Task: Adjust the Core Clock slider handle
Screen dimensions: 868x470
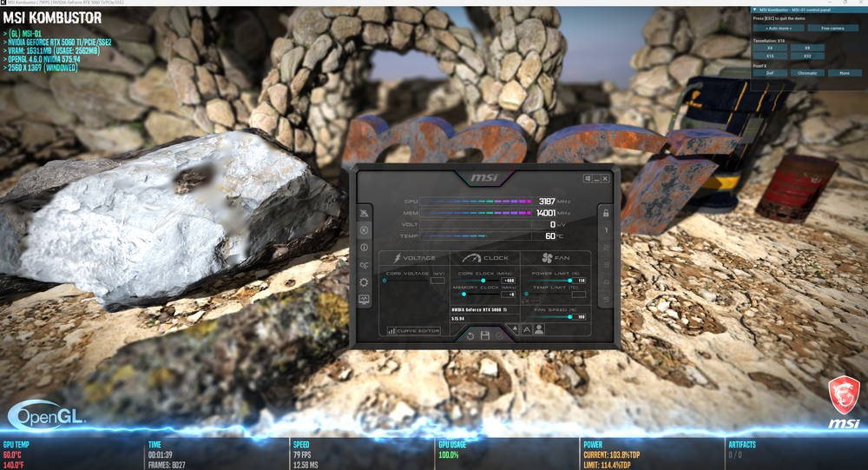Action: [483, 281]
